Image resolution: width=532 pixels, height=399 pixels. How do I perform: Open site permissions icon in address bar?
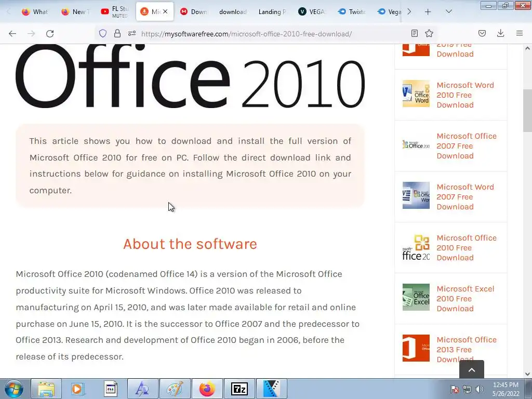click(132, 33)
